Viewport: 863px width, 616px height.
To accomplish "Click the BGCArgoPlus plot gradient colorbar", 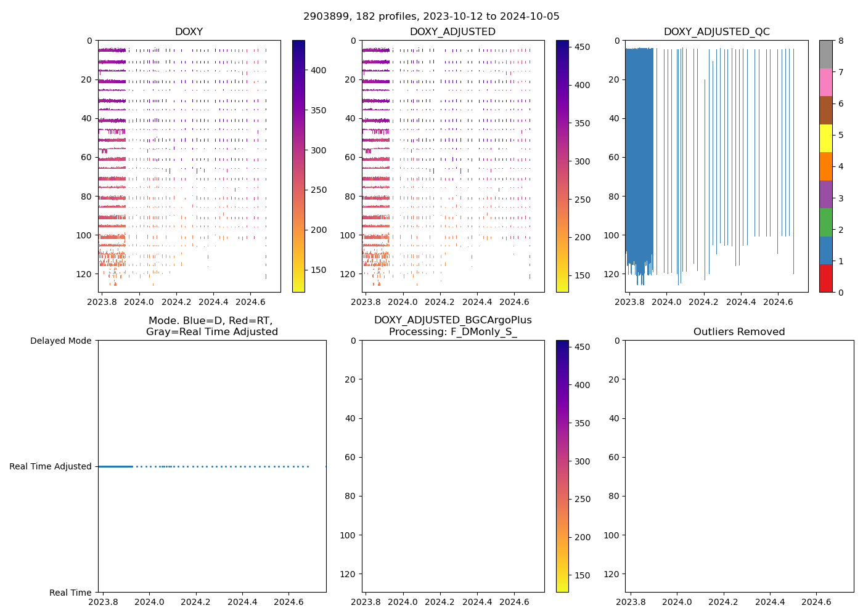I will point(562,466).
